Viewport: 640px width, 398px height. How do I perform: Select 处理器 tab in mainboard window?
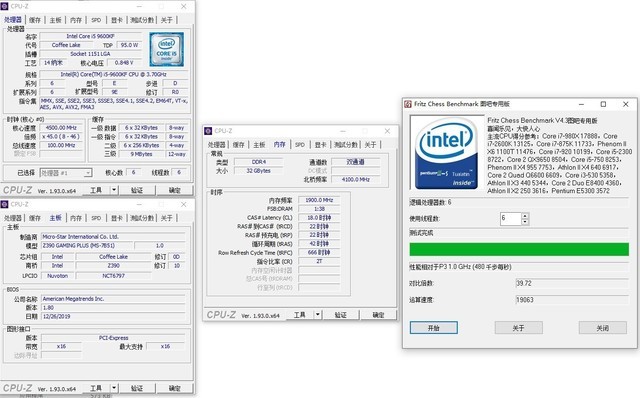(13, 218)
